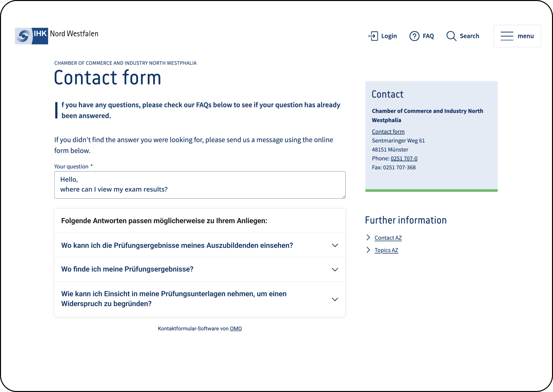Visit the OMQ software link
Viewport: 553px width, 392px height.
coord(236,328)
